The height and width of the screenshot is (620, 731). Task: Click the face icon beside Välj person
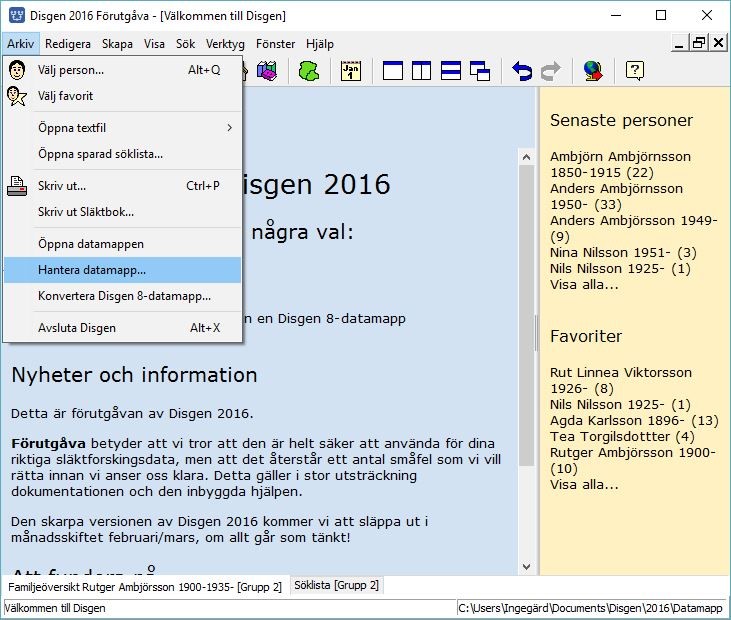click(x=17, y=70)
